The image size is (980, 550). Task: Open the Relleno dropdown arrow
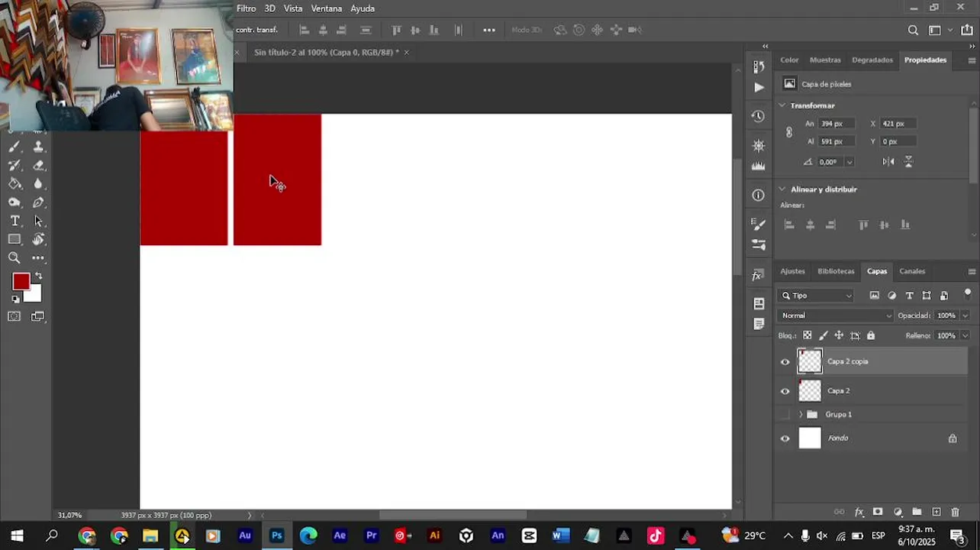[965, 335]
